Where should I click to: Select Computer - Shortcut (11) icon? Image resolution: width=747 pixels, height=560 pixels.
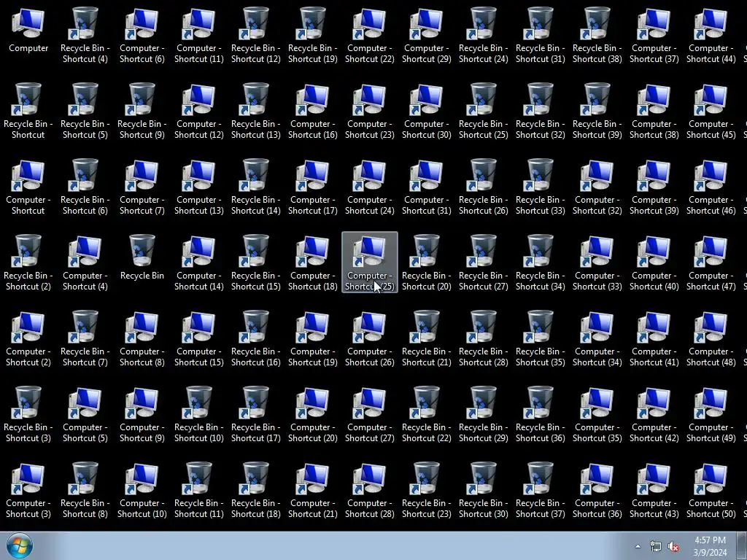(x=198, y=35)
